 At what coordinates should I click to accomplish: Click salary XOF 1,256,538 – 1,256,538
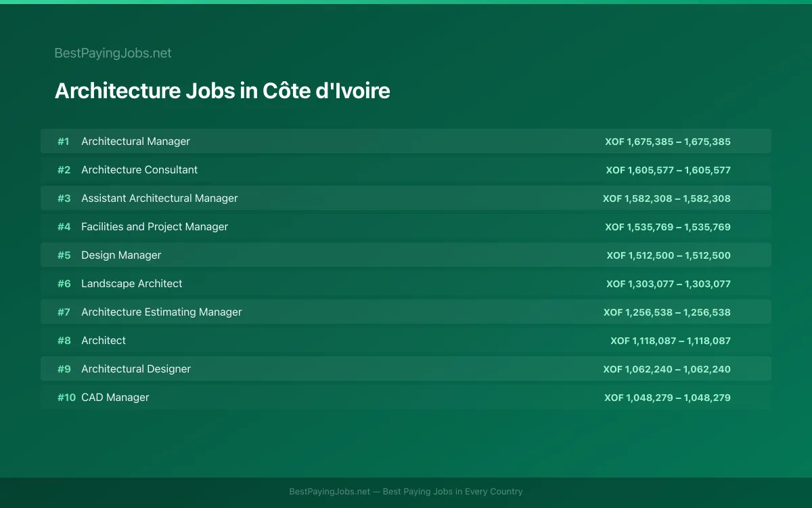pyautogui.click(x=667, y=312)
